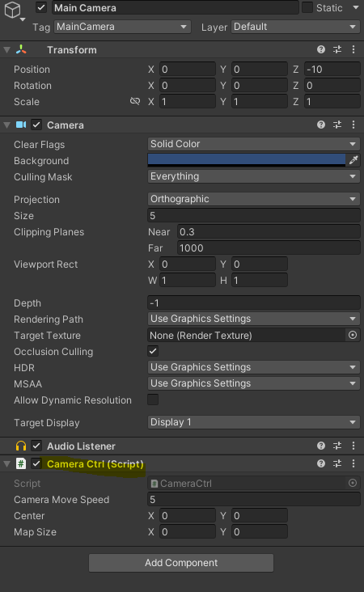Edit Camera Move Speed field
The image size is (364, 592).
(253, 500)
